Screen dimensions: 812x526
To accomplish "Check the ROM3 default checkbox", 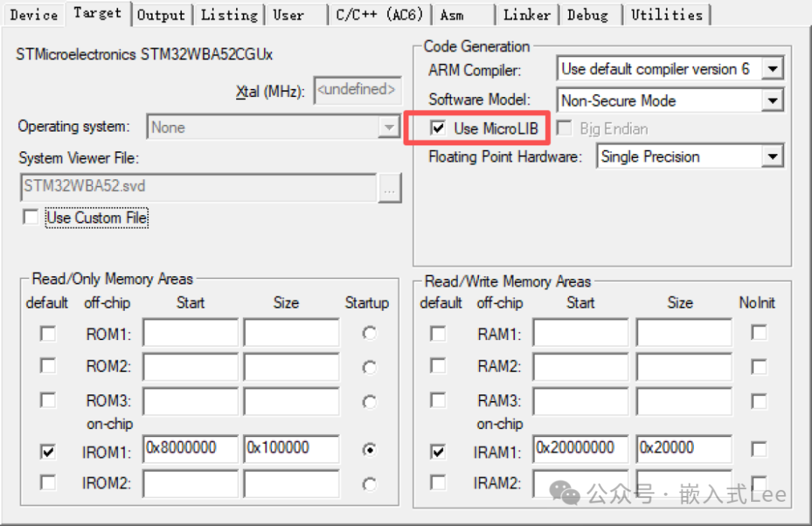I will click(x=47, y=400).
